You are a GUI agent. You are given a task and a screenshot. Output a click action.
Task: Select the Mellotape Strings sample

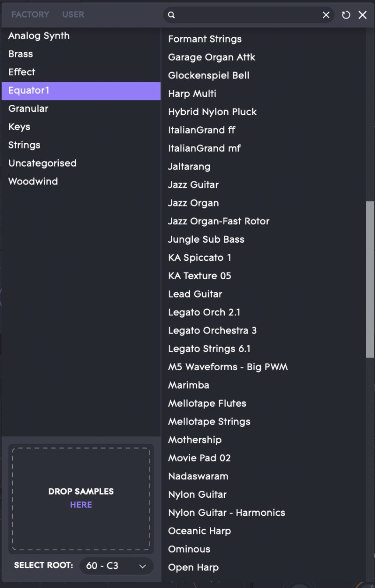tap(209, 422)
